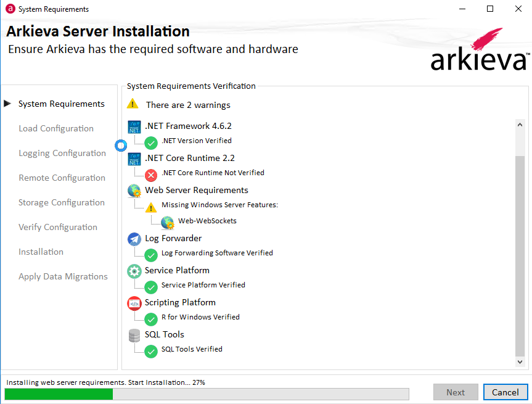
Task: Click green check beside R for Windows Verified
Action: (151, 319)
